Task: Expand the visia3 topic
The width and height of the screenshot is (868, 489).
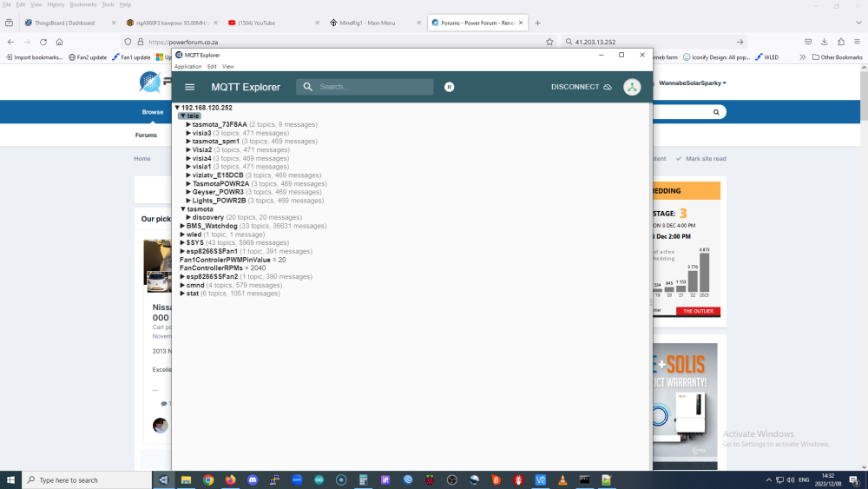Action: point(188,133)
